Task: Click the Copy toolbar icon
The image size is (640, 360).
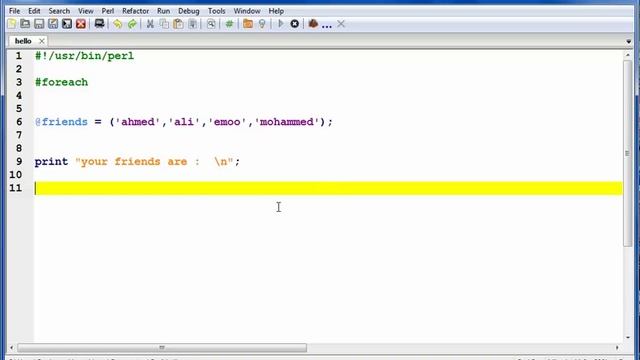Action: point(164,24)
